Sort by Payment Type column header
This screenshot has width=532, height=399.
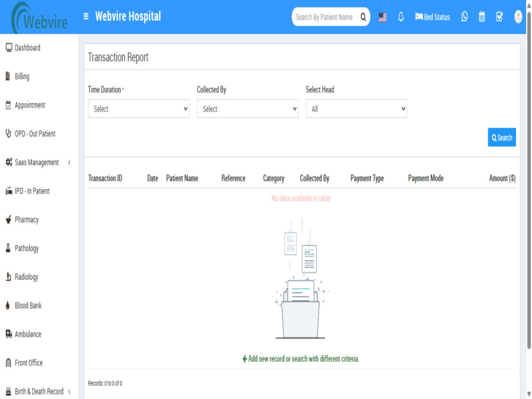tap(367, 178)
